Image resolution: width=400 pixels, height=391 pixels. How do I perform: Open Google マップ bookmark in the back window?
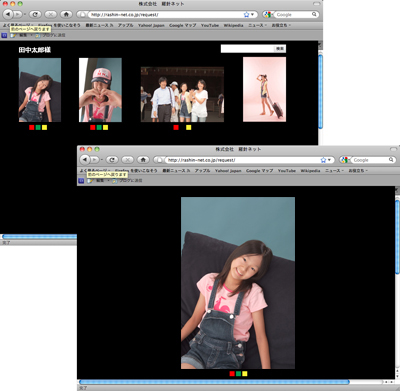[x=183, y=25]
